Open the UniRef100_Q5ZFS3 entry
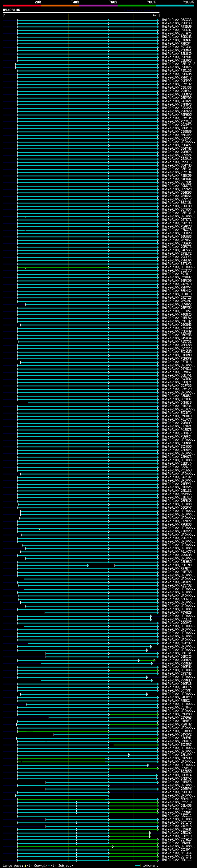This screenshot has height=868, width=197. click(x=176, y=271)
